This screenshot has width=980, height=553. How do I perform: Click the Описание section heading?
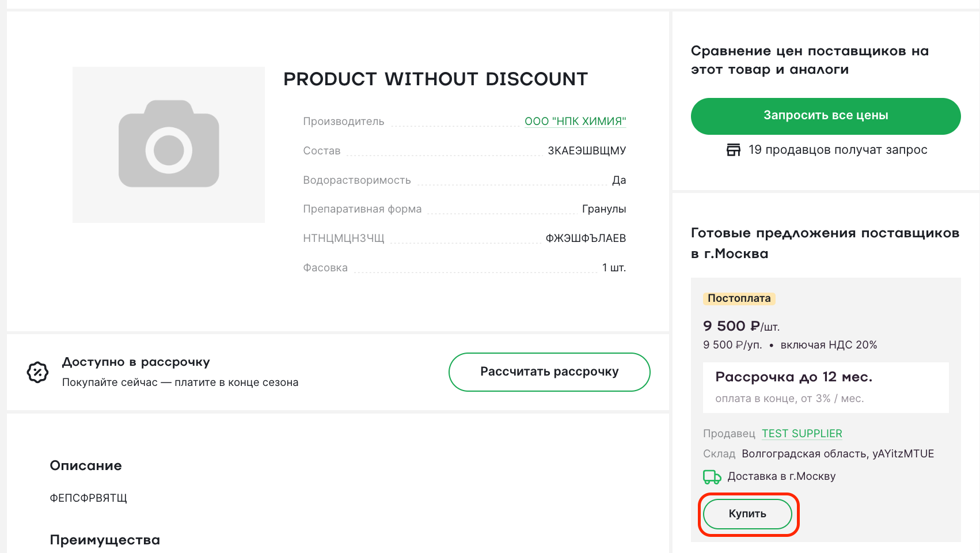[86, 465]
